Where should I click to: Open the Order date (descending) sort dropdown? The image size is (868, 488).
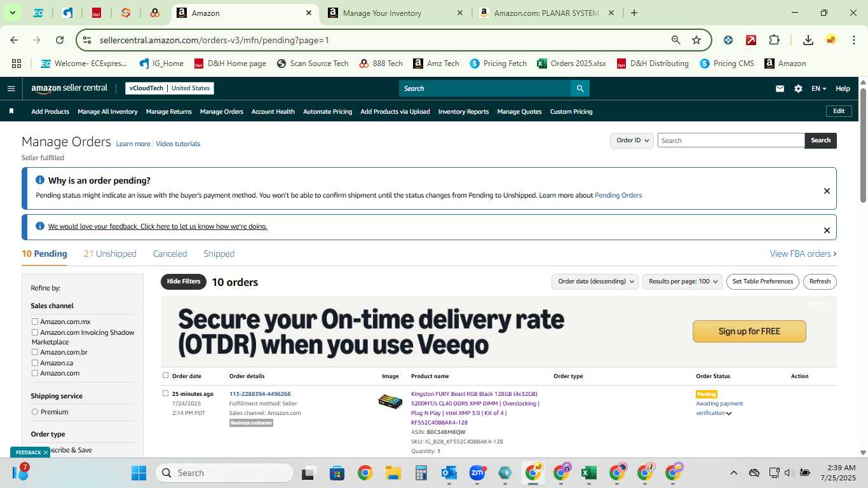[x=595, y=281]
